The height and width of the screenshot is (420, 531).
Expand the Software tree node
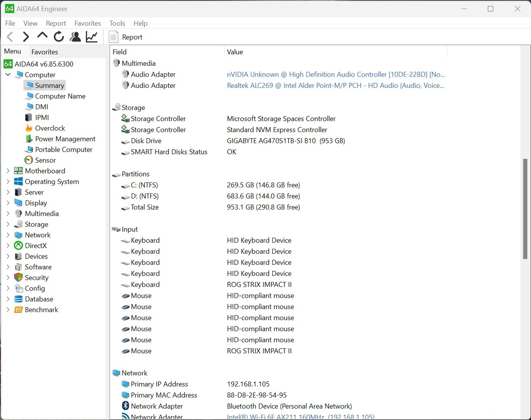pyautogui.click(x=8, y=267)
